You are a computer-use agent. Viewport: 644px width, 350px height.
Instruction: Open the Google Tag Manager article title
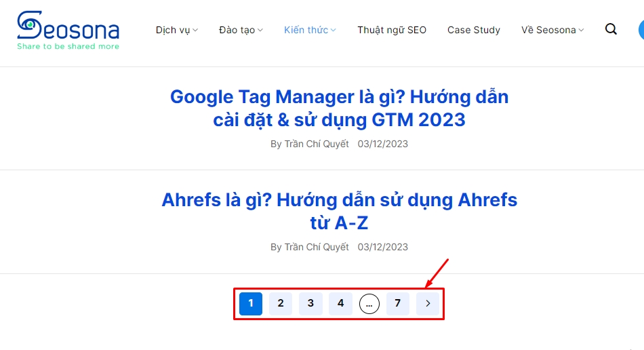pos(339,109)
